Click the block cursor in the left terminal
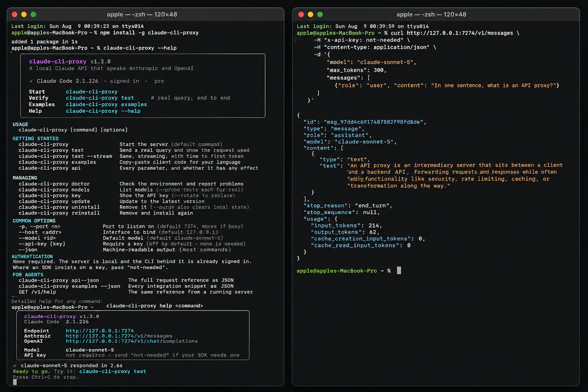Viewport: 588px width, 392px height. (15, 382)
